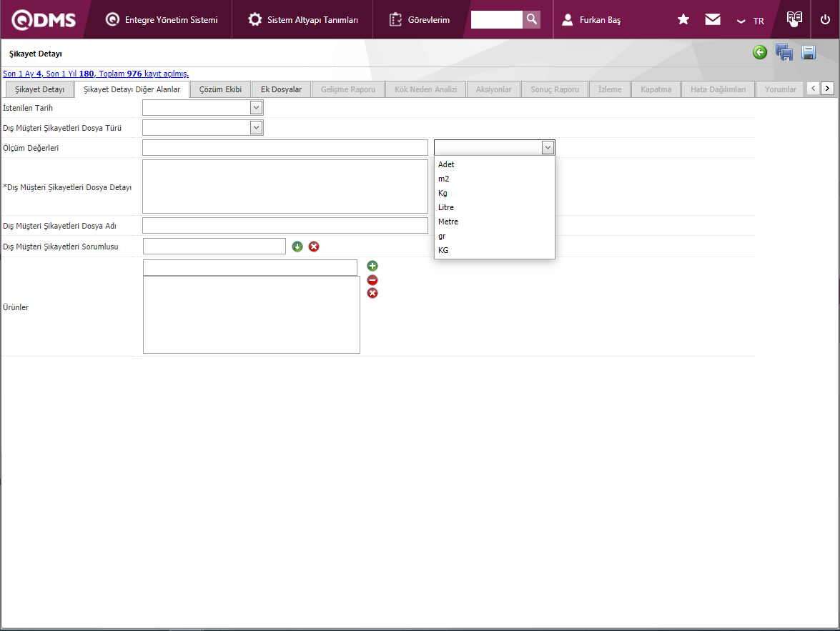Open the Sistem Altyapı Tanımları menu
840x631 pixels.
pyautogui.click(x=303, y=20)
